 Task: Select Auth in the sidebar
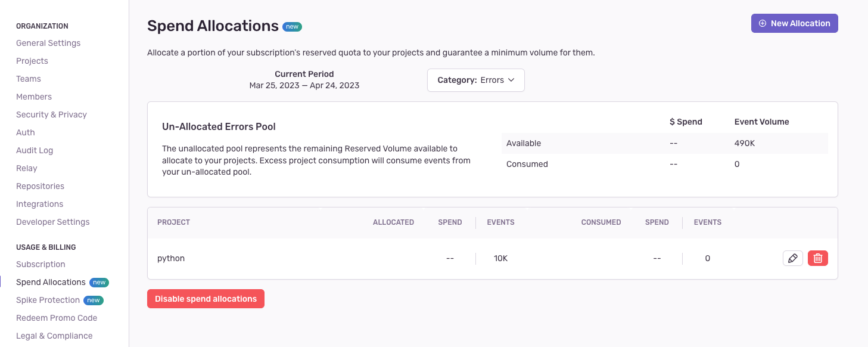point(26,132)
